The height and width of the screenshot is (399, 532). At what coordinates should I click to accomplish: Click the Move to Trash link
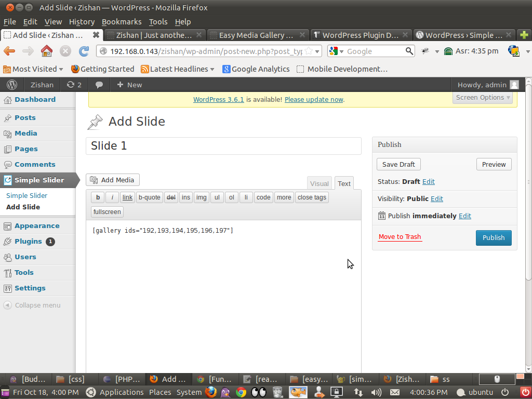point(400,237)
